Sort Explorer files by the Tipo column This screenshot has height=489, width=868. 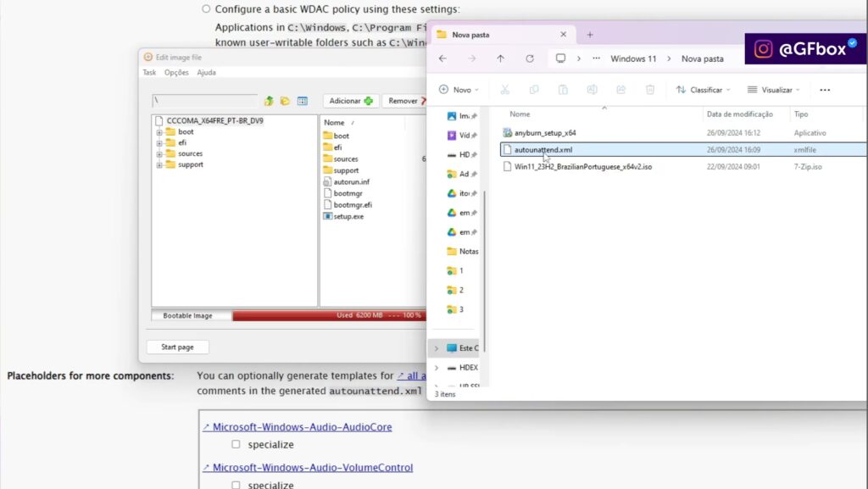click(x=801, y=114)
